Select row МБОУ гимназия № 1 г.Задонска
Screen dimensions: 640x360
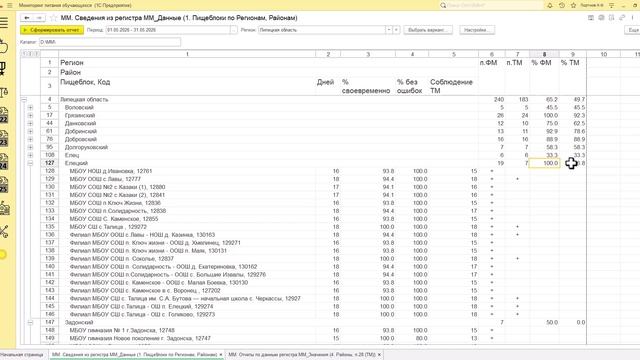pos(122,330)
